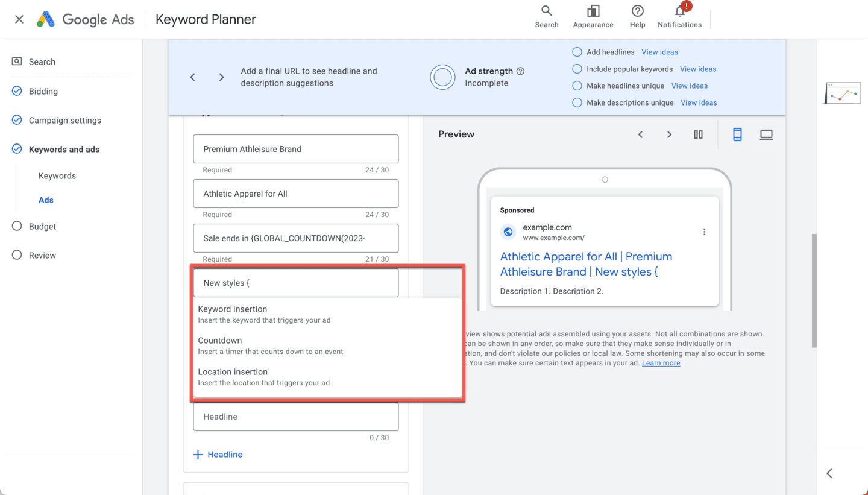View ideas for Add headlines
868x495 pixels.
pos(660,52)
